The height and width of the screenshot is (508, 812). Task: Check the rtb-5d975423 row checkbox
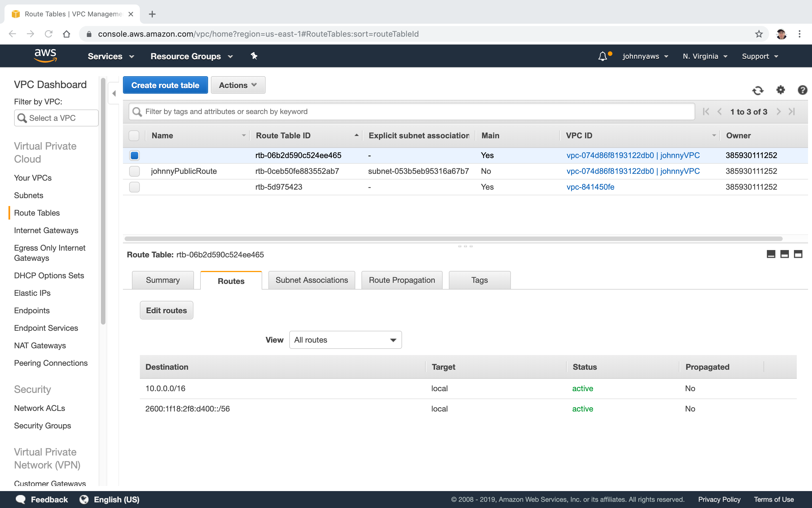134,187
